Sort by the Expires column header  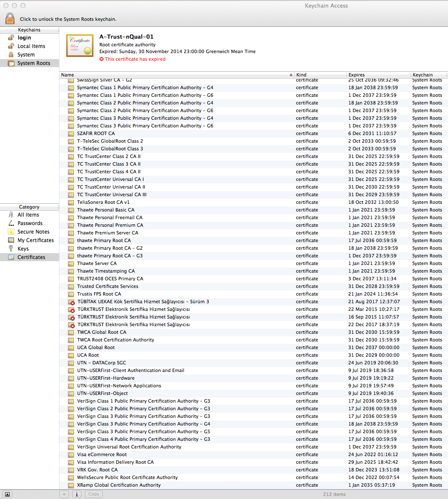(x=379, y=75)
